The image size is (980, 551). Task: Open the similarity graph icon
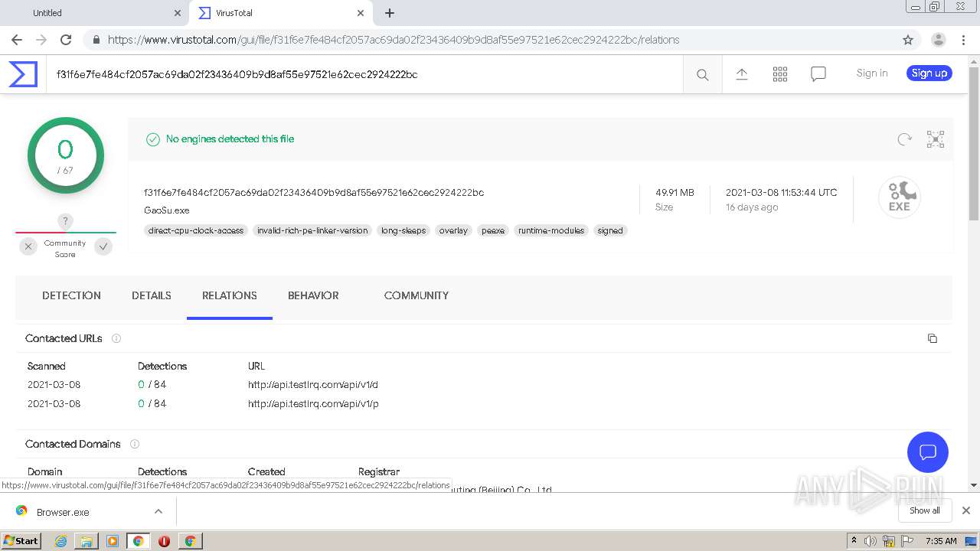click(936, 139)
